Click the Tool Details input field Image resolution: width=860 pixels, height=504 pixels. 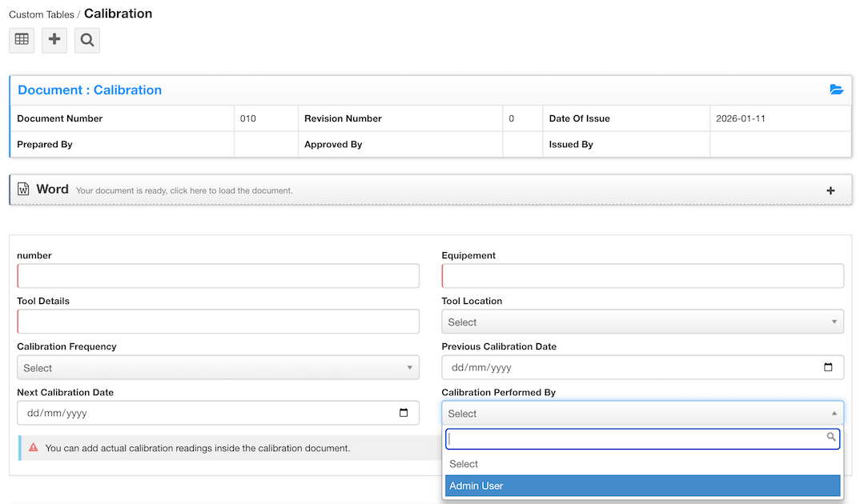(x=218, y=322)
